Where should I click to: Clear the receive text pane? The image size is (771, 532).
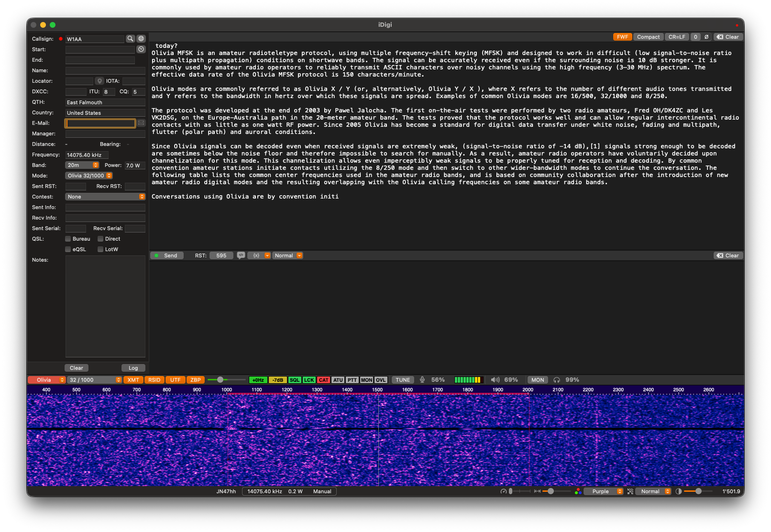[728, 37]
